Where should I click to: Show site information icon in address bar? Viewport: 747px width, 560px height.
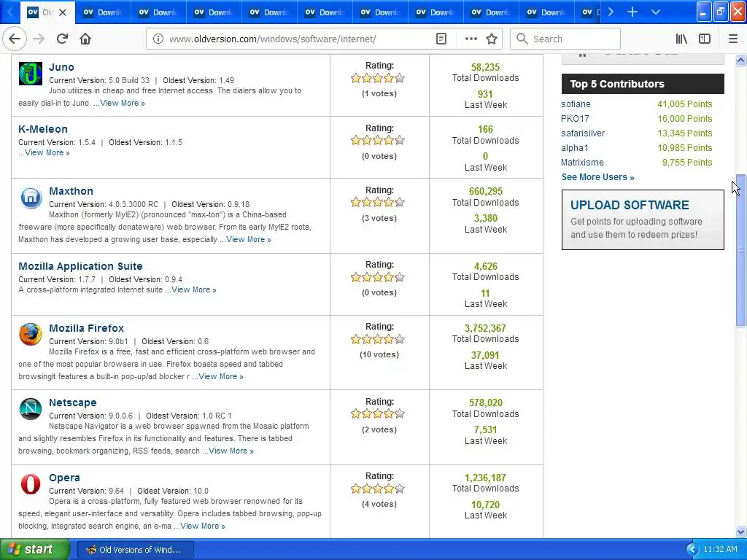point(158,39)
